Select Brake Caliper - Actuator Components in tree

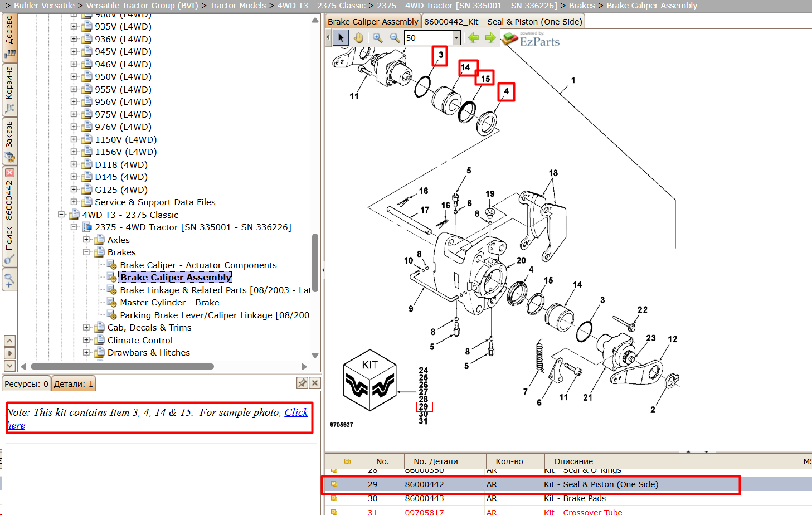[x=198, y=265]
